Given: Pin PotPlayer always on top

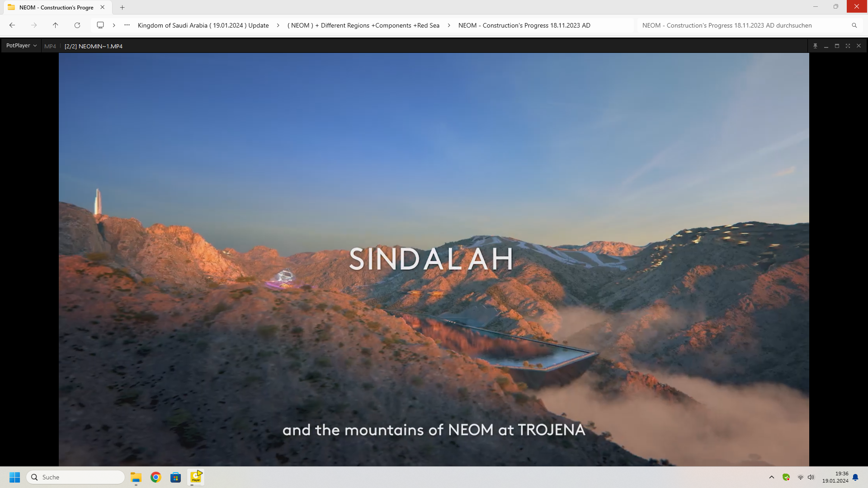Looking at the screenshot, I should tap(815, 46).
